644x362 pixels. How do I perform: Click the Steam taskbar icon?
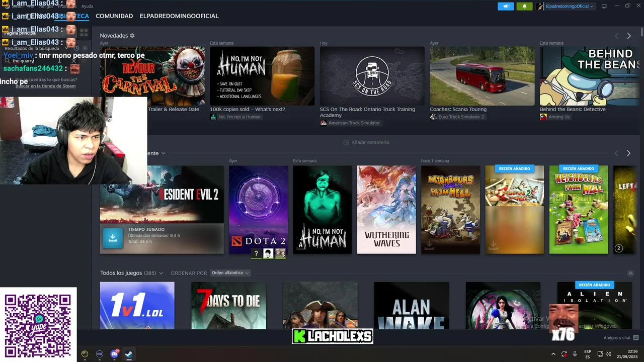coord(129,354)
